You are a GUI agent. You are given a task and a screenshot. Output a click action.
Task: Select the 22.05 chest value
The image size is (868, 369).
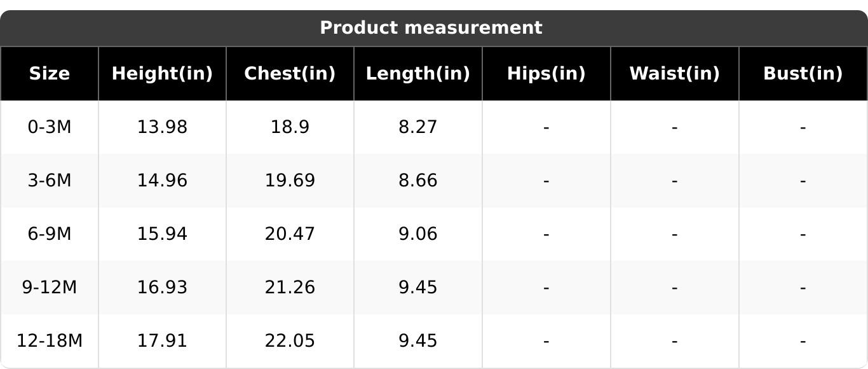(x=290, y=341)
